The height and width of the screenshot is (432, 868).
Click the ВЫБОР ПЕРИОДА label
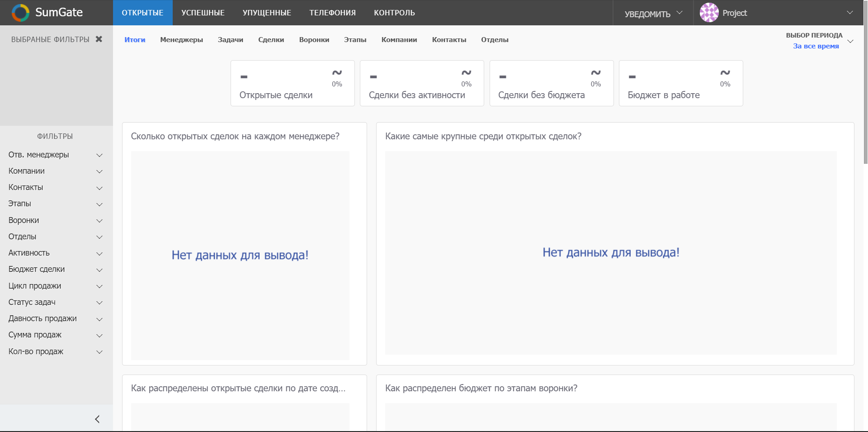(x=814, y=35)
